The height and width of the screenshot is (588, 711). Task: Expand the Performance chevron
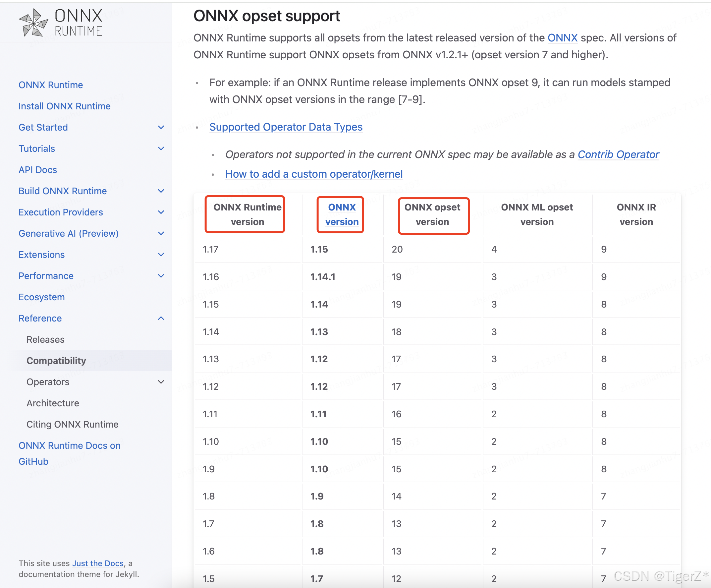161,276
